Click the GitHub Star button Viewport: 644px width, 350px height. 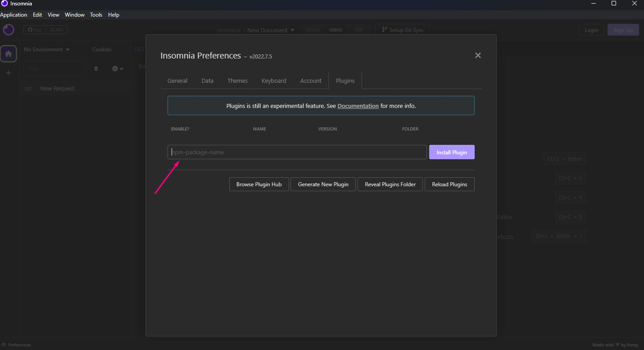(35, 30)
